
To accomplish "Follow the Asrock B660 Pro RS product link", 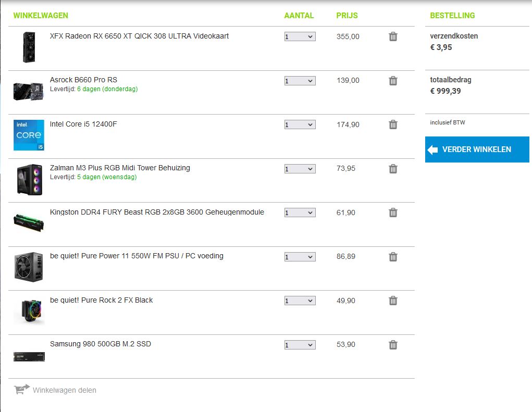I will pyautogui.click(x=83, y=80).
